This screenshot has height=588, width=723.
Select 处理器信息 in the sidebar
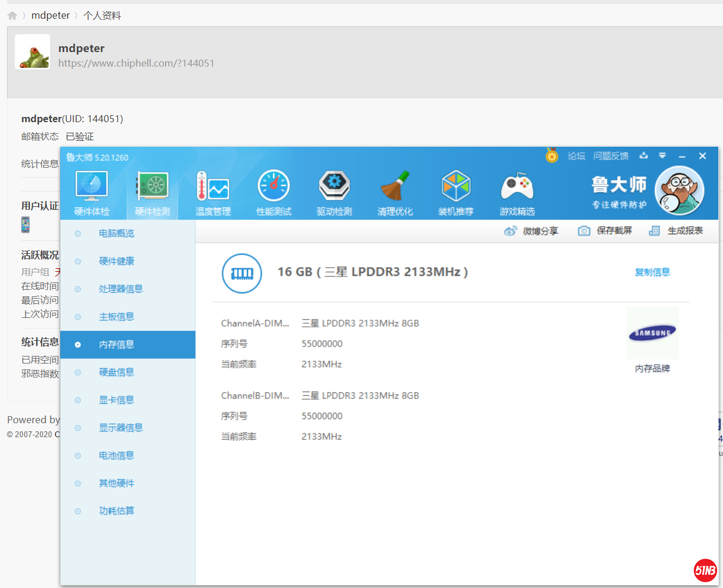click(120, 289)
